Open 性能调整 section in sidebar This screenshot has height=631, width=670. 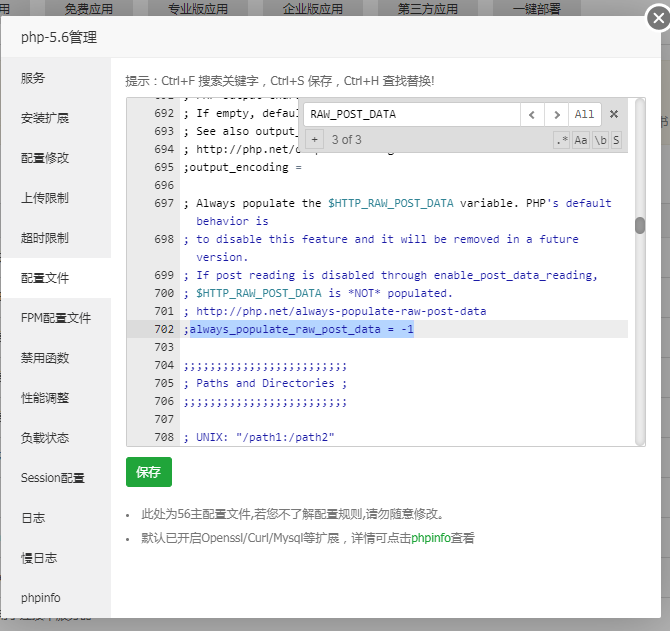[56, 398]
